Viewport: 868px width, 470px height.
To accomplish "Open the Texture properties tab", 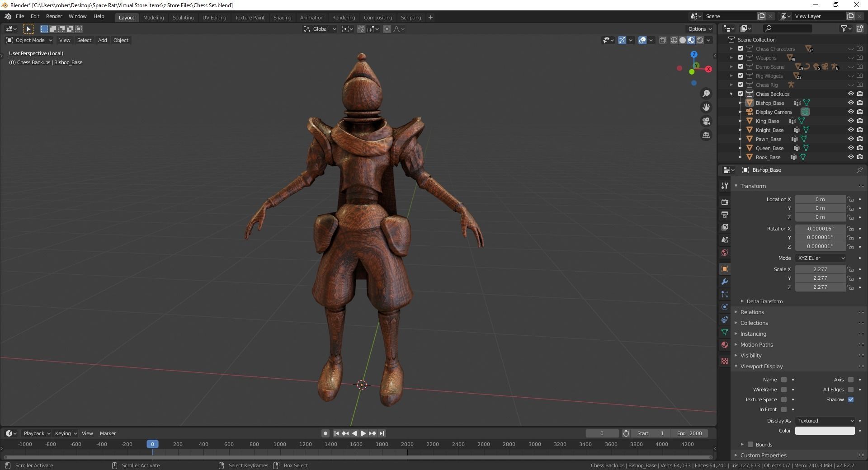I will 725,361.
